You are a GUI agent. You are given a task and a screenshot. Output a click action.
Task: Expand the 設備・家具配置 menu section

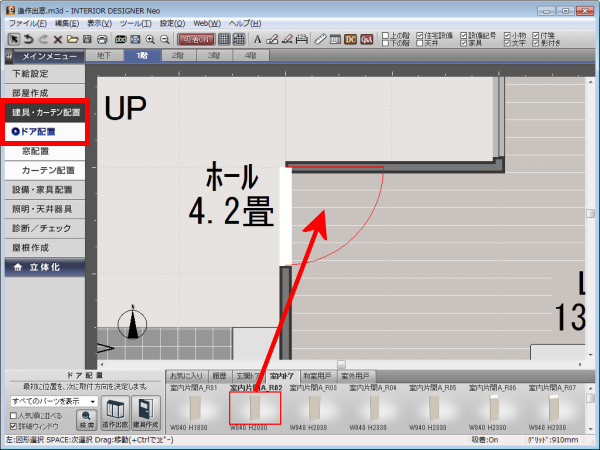[43, 188]
